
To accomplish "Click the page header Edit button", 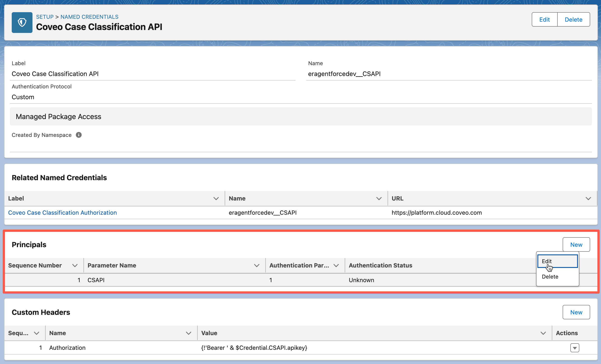I will (544, 19).
